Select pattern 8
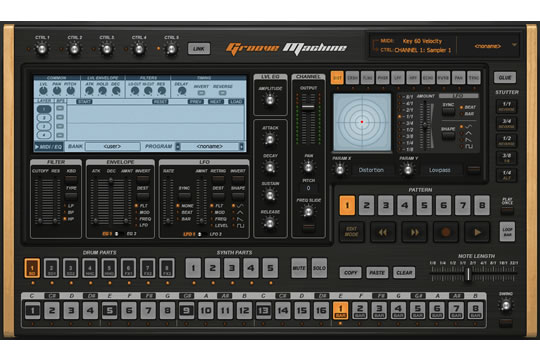The image size is (540, 360). (482, 205)
